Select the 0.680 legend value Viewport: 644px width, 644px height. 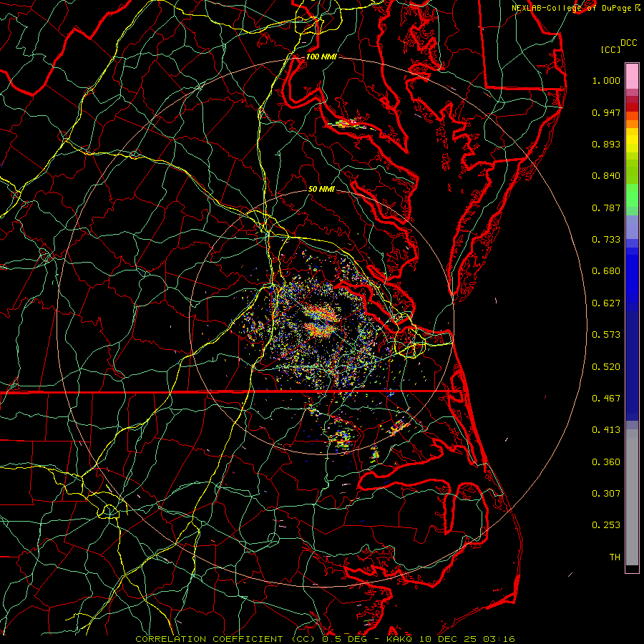point(606,271)
